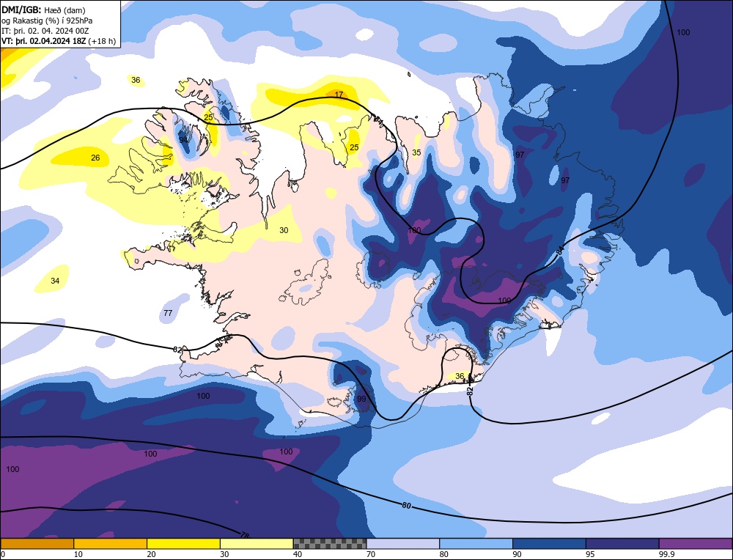Click the '17' humidity minimum label
Image resolution: width=733 pixels, height=560 pixels.
point(339,95)
